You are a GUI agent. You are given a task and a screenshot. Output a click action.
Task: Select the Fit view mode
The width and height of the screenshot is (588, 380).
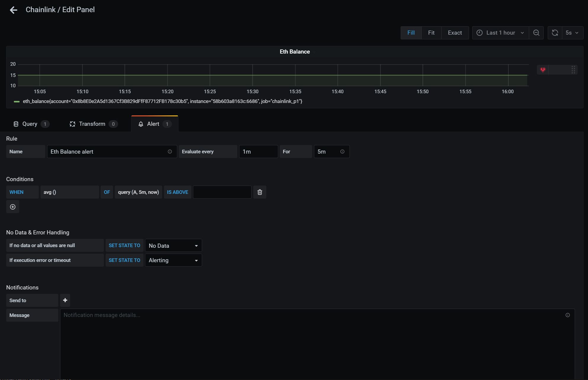(x=431, y=33)
